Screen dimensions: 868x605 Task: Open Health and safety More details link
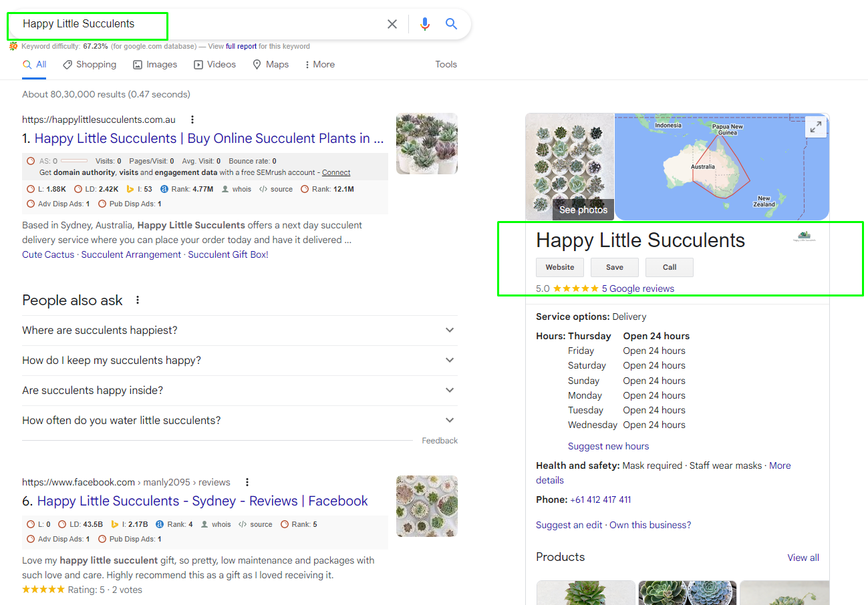[780, 466]
